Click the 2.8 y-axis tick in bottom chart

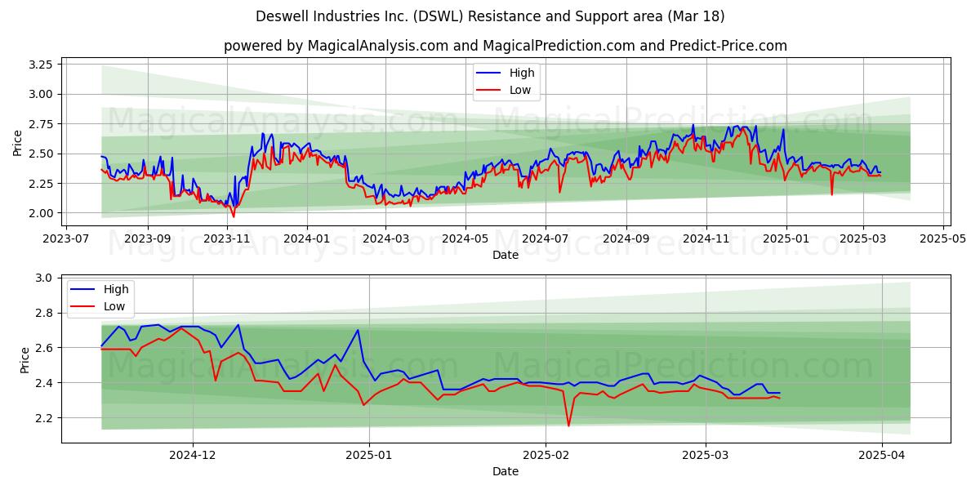(x=44, y=314)
